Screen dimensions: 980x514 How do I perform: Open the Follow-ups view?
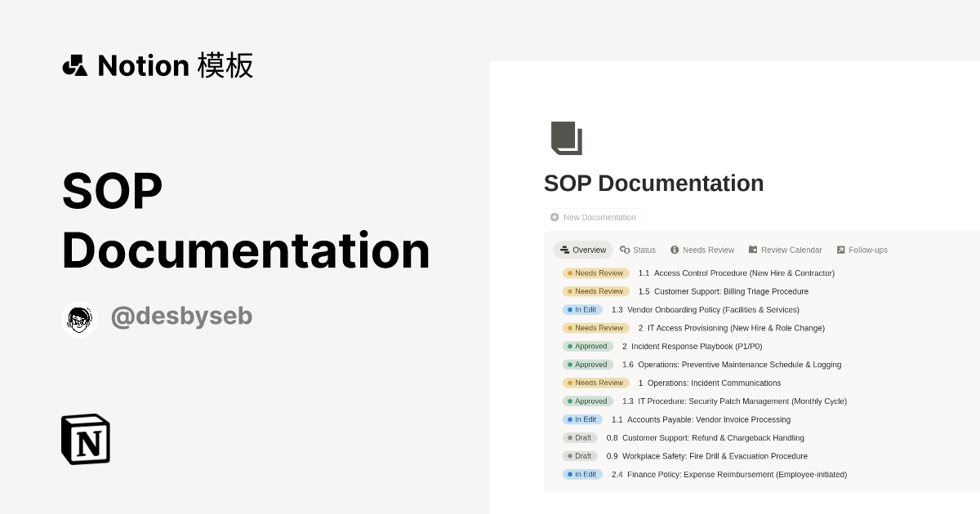(862, 250)
